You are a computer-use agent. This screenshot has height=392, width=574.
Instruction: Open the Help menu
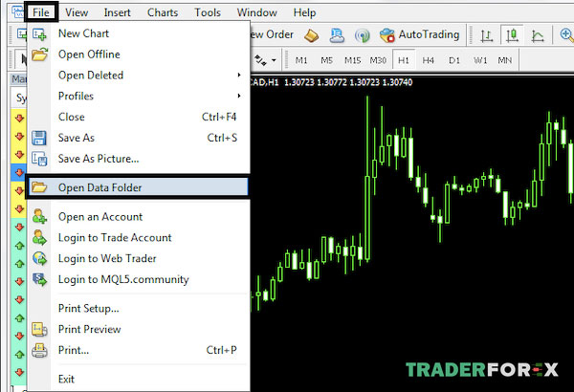304,12
